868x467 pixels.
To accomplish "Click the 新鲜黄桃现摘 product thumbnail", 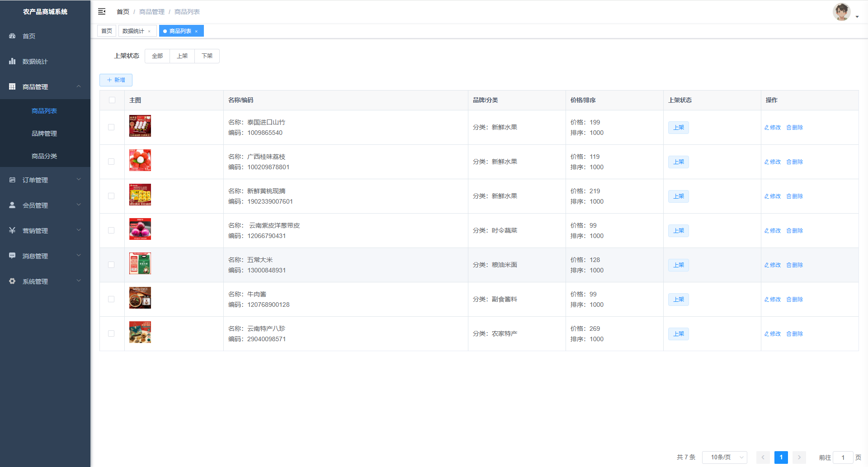I will [x=140, y=195].
